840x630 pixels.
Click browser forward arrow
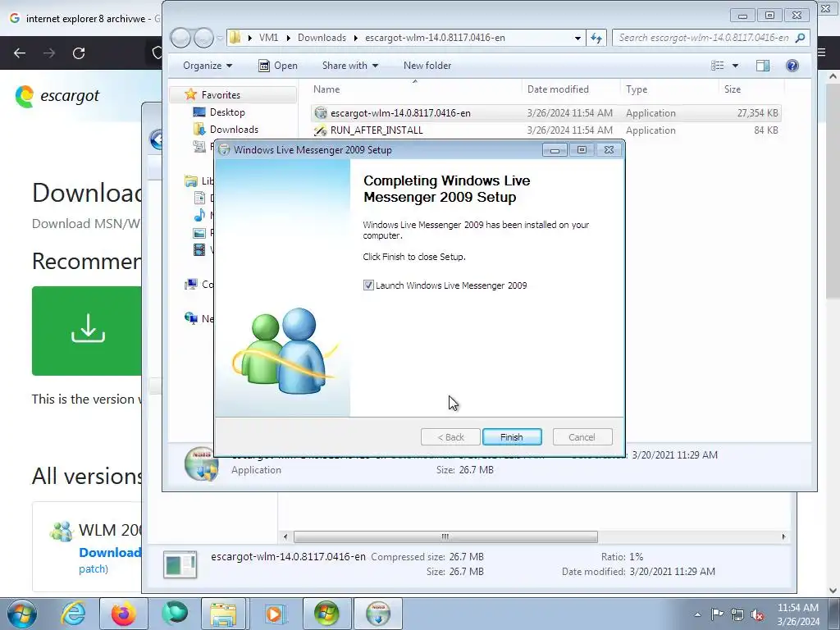coord(49,53)
